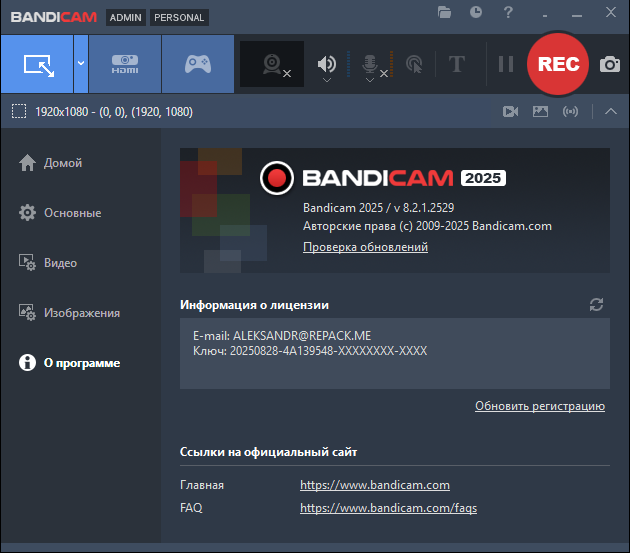630x553 pixels.
Task: Start recording with the REC button
Action: [558, 64]
